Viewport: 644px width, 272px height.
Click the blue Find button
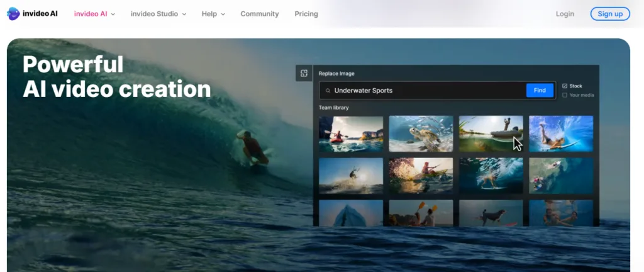pos(540,91)
